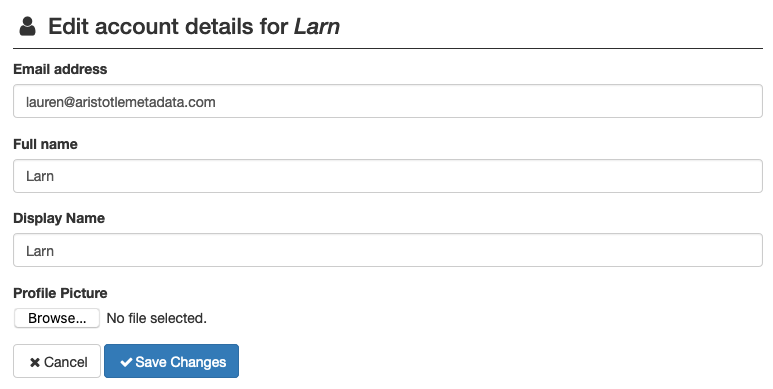Click the Display Name label

[x=59, y=218]
